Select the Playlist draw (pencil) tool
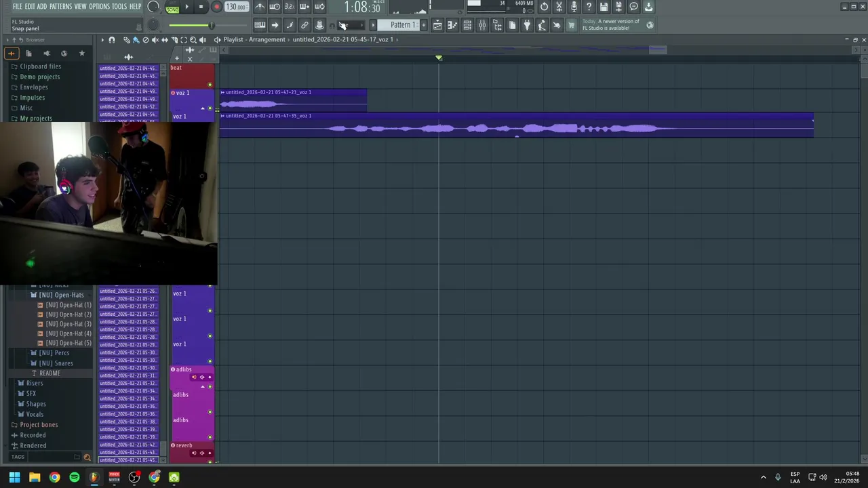This screenshot has width=868, height=488. (127, 40)
